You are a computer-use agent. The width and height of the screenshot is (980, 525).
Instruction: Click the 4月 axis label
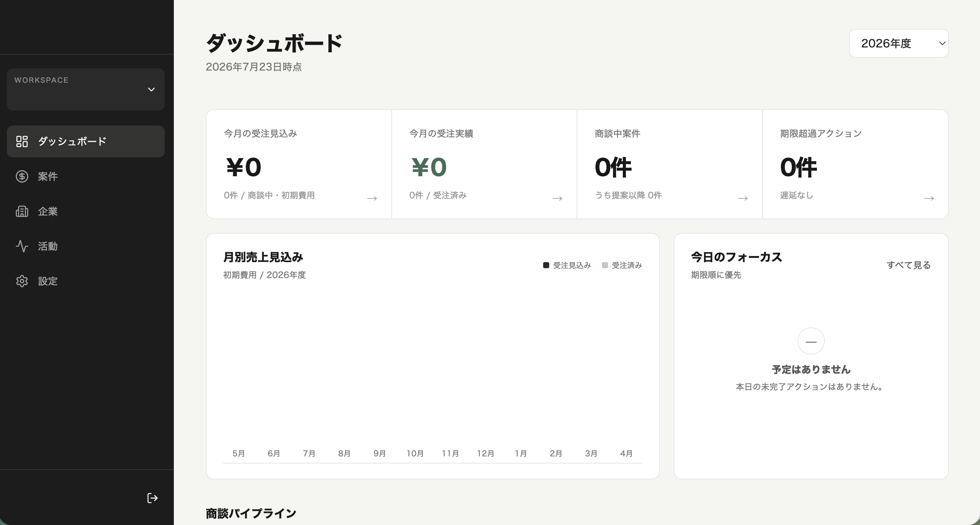click(626, 454)
